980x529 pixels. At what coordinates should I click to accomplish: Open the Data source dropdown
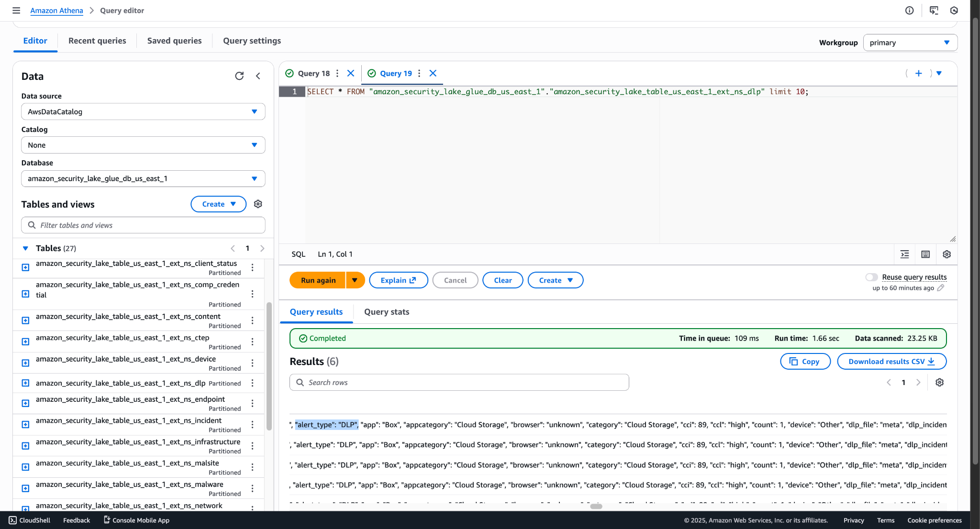tap(143, 111)
